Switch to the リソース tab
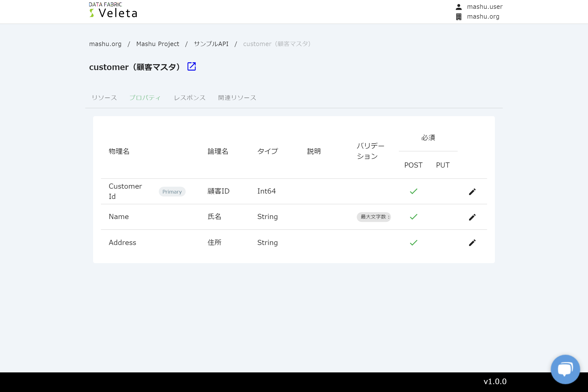 click(x=104, y=98)
